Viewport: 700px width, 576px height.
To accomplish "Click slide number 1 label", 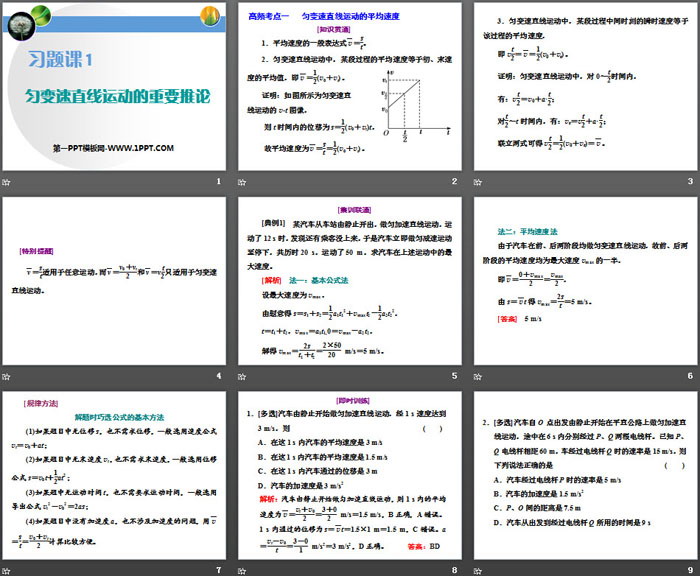I will pos(218,181).
